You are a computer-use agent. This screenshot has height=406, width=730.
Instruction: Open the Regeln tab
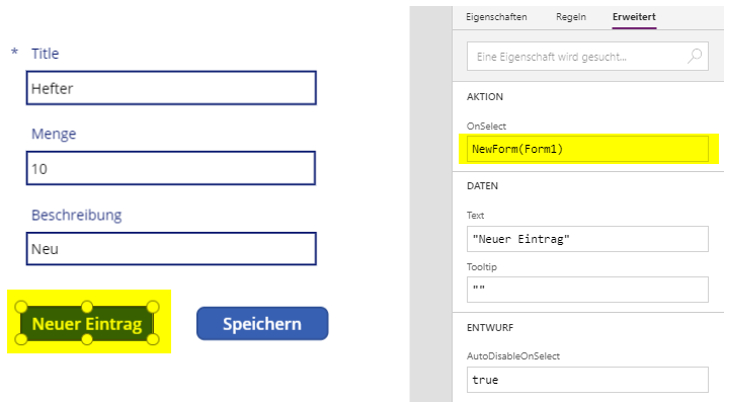tap(570, 17)
